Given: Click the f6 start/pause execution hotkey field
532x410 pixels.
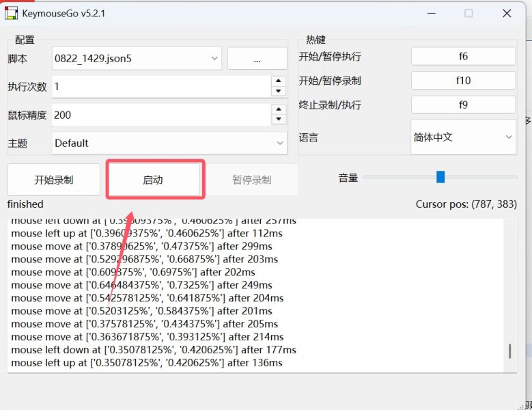Looking at the screenshot, I should (x=463, y=56).
